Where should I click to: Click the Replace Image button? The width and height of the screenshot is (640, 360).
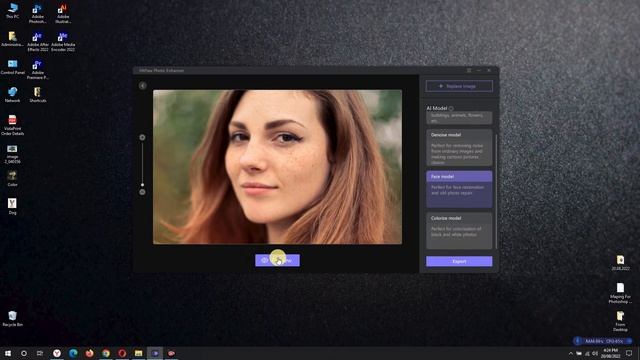pos(459,86)
